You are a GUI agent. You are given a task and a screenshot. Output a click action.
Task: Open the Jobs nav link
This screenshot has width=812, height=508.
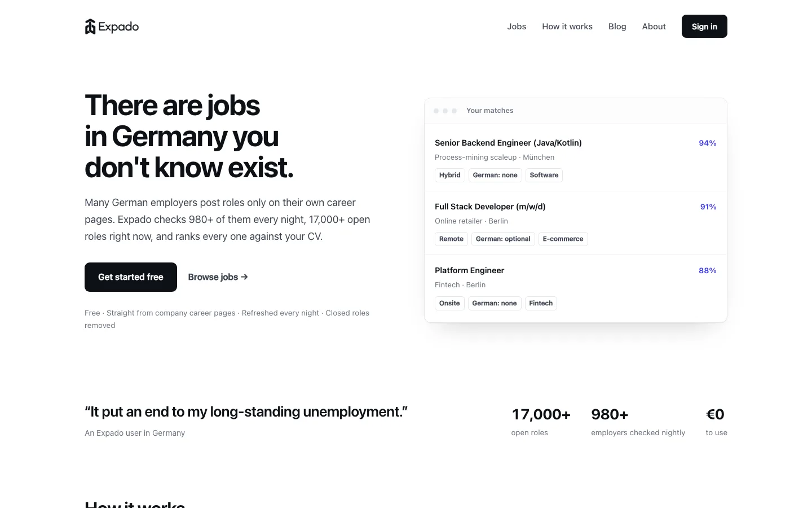[x=517, y=27]
